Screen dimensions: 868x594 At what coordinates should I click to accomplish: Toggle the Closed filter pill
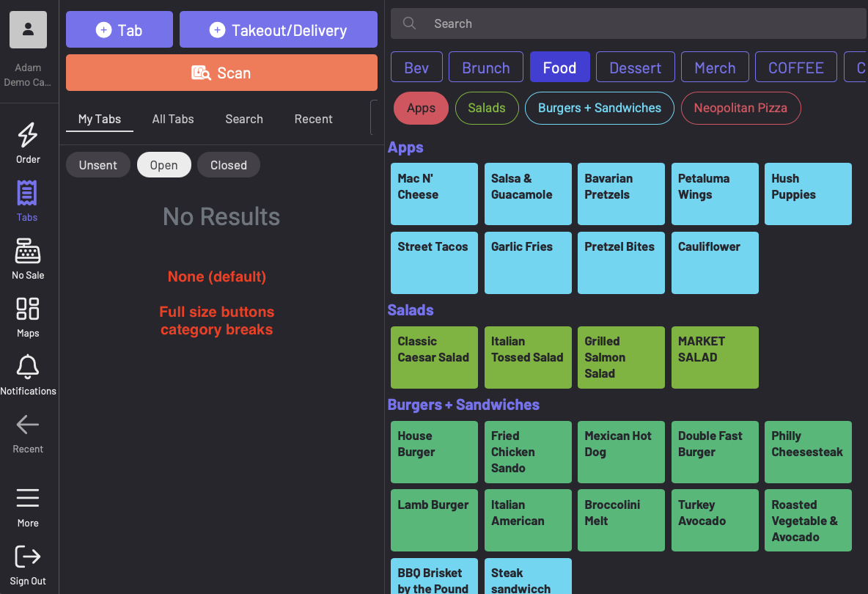pos(229,165)
